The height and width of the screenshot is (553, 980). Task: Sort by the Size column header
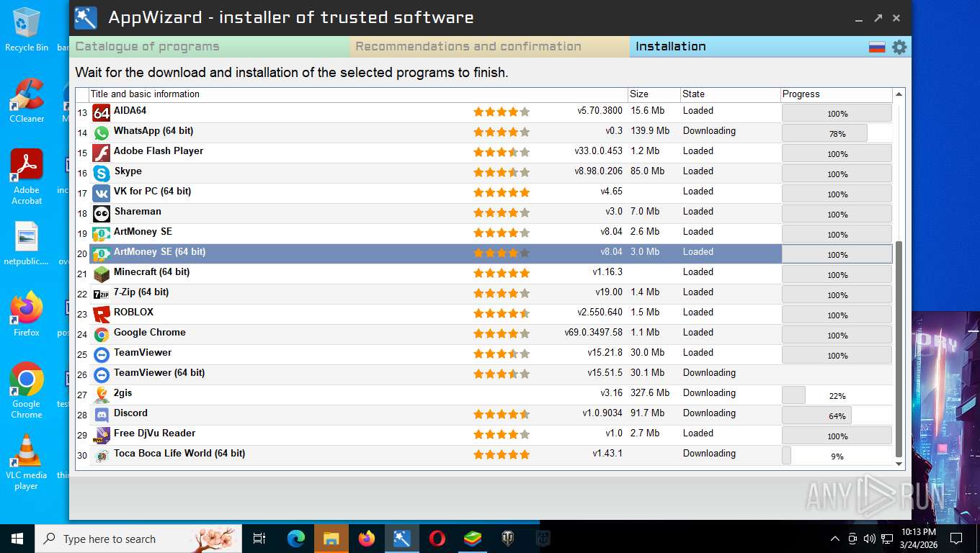(x=654, y=94)
